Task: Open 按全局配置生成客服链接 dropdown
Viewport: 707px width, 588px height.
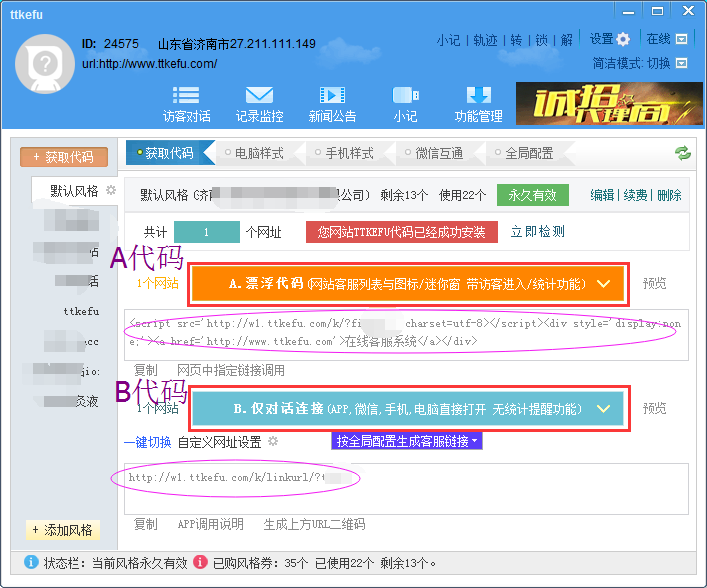Action: click(407, 441)
